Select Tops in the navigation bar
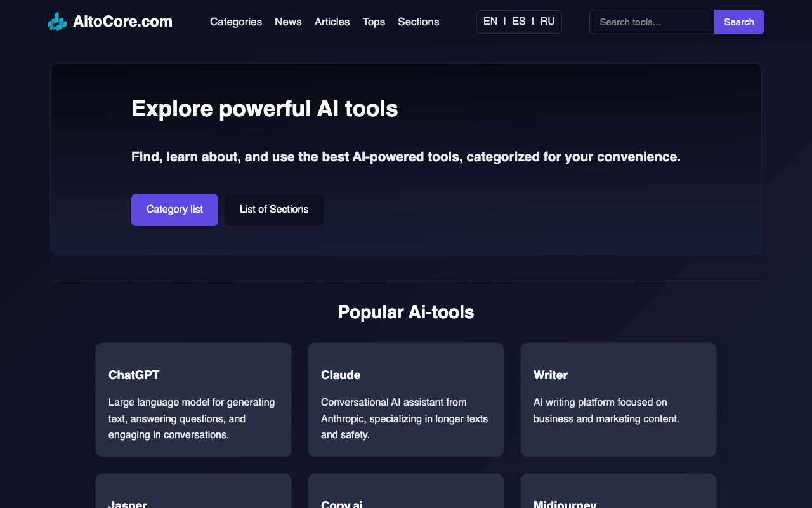Image resolution: width=812 pixels, height=508 pixels. tap(374, 22)
